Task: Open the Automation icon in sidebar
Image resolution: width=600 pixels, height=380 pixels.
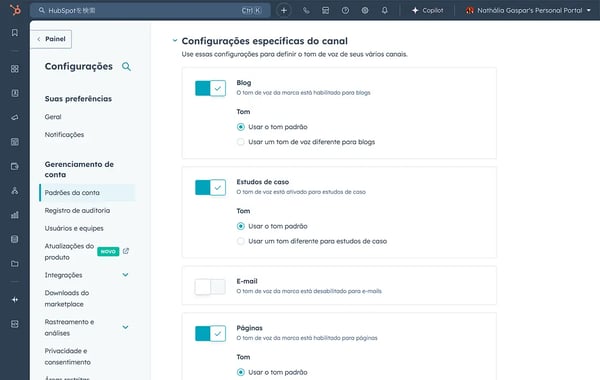Action: coord(15,191)
